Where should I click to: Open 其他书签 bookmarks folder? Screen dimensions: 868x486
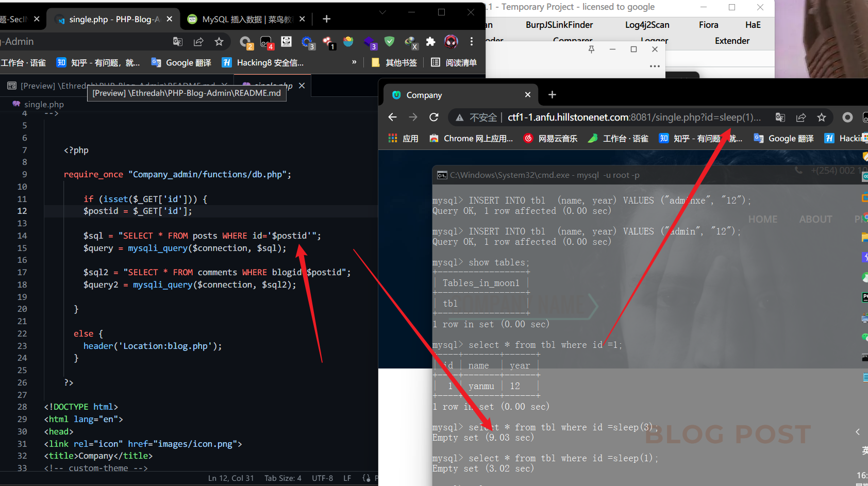coord(394,62)
